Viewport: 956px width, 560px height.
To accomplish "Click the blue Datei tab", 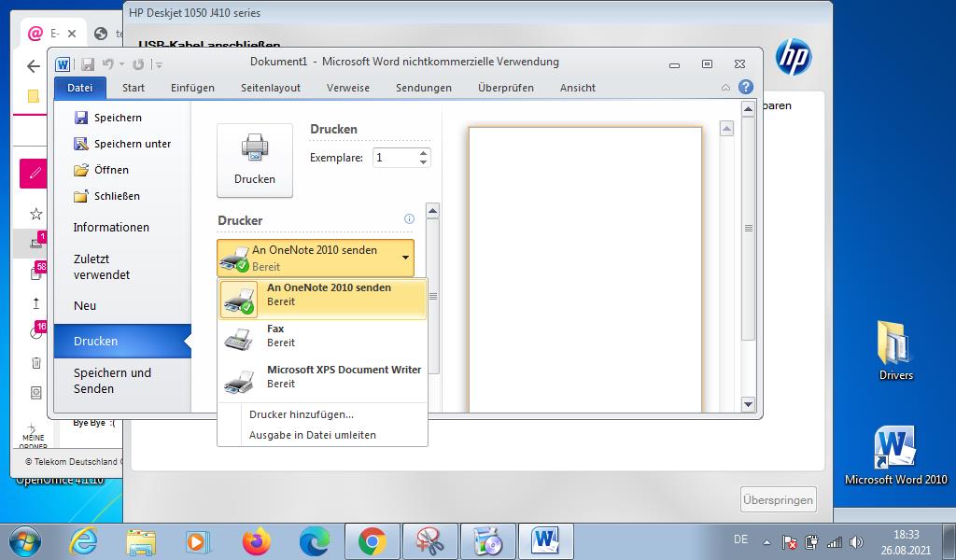I will (x=80, y=88).
